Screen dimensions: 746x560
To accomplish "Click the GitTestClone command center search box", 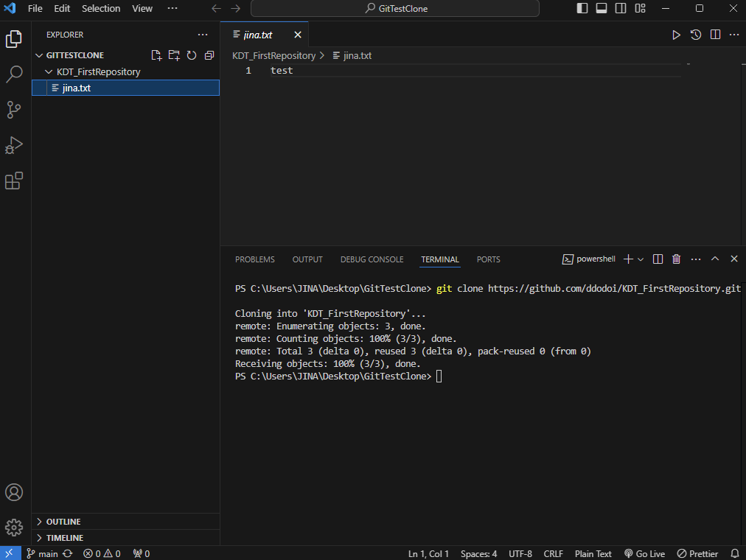I will coord(395,9).
